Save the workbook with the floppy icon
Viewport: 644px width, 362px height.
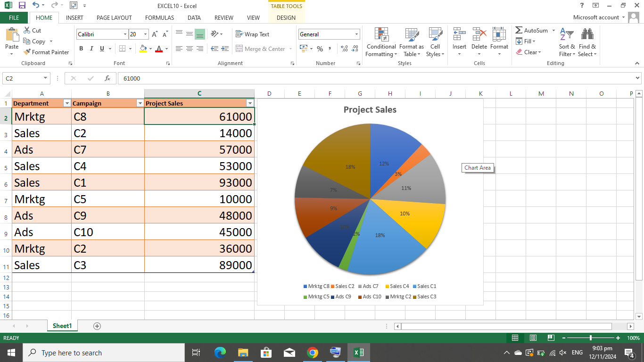click(22, 6)
